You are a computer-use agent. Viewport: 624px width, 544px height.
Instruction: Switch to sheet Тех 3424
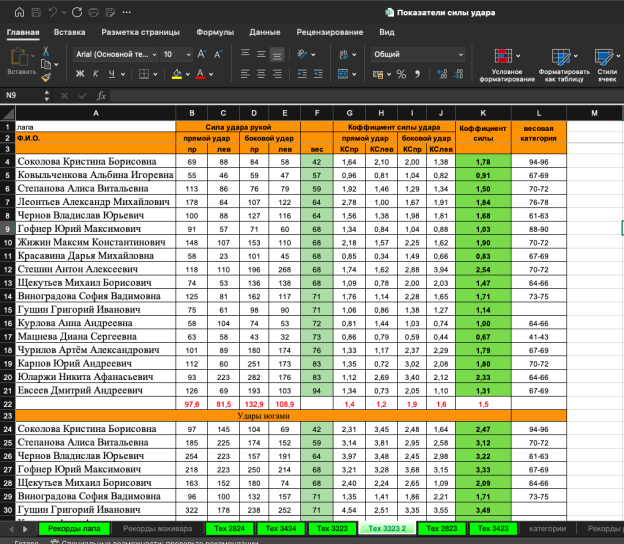(x=281, y=528)
